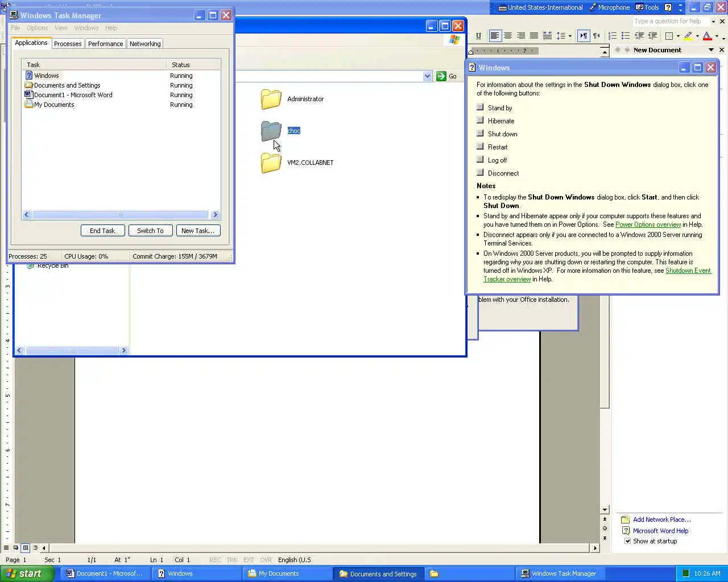Switch to the Networking tab
Viewport: 728px width, 582px height.
145,44
